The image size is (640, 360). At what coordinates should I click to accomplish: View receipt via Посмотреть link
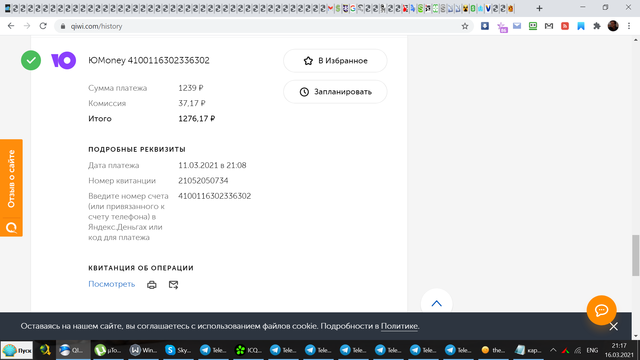[111, 284]
